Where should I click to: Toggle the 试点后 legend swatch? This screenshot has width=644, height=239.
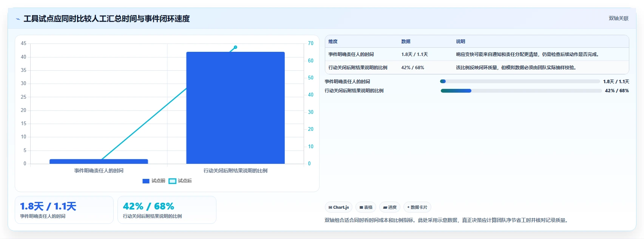pyautogui.click(x=172, y=181)
